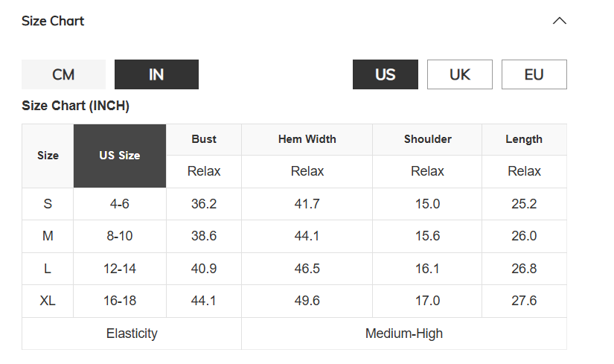Screen dimensions: 614x364
Task: Click the Medium-High elasticity value
Action: point(404,333)
